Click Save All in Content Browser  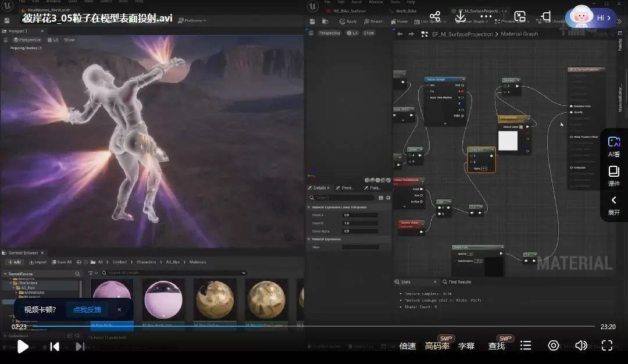click(62, 262)
